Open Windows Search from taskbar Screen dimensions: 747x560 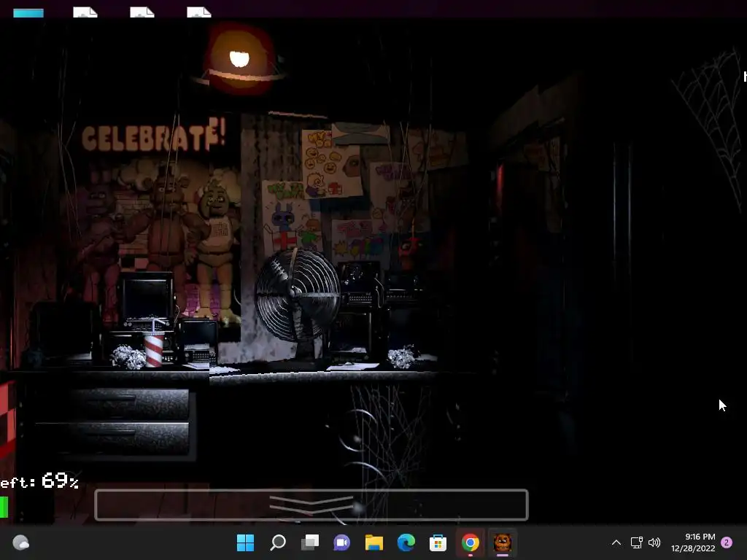tap(278, 542)
